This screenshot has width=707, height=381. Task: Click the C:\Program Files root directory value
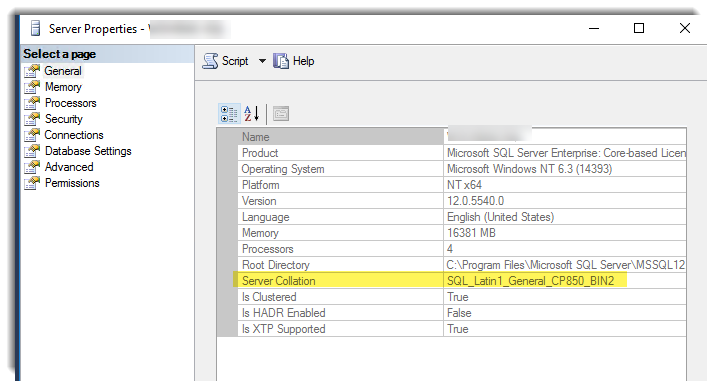point(566,265)
